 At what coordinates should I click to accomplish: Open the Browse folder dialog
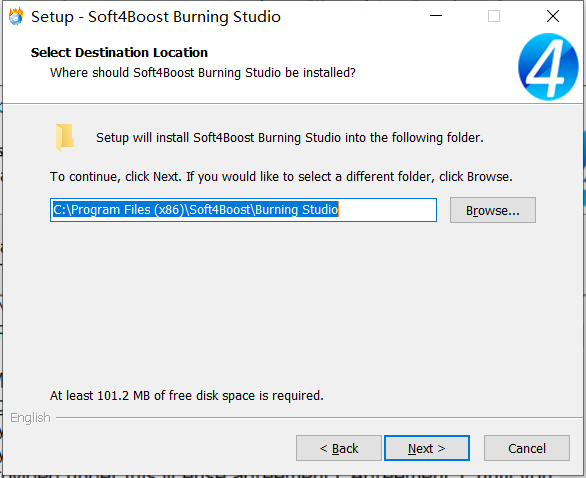[493, 210]
